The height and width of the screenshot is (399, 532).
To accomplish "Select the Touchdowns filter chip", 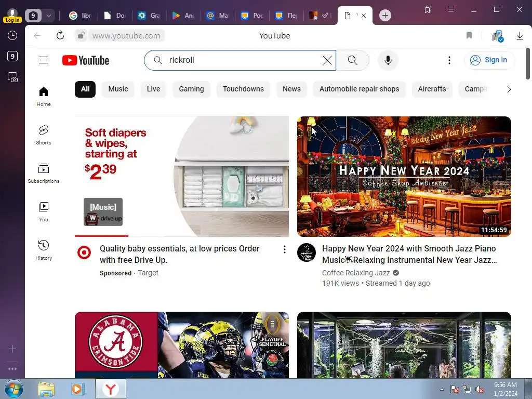I will [243, 89].
